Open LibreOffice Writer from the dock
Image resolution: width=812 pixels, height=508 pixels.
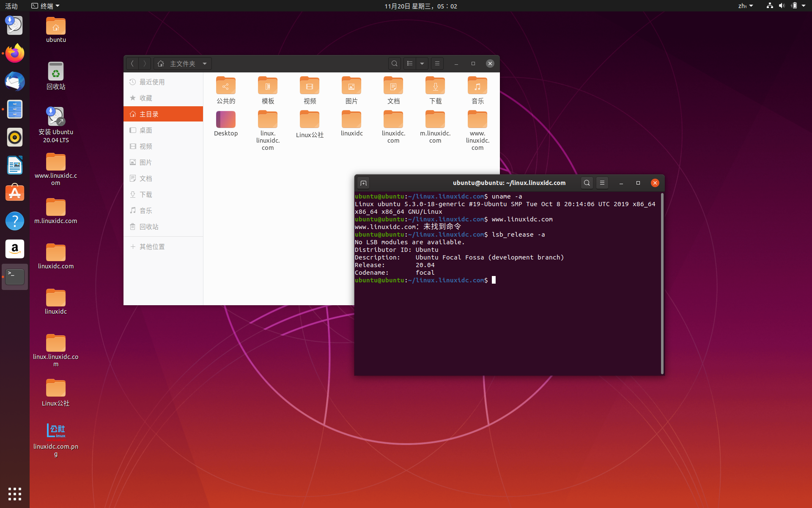[x=14, y=165]
